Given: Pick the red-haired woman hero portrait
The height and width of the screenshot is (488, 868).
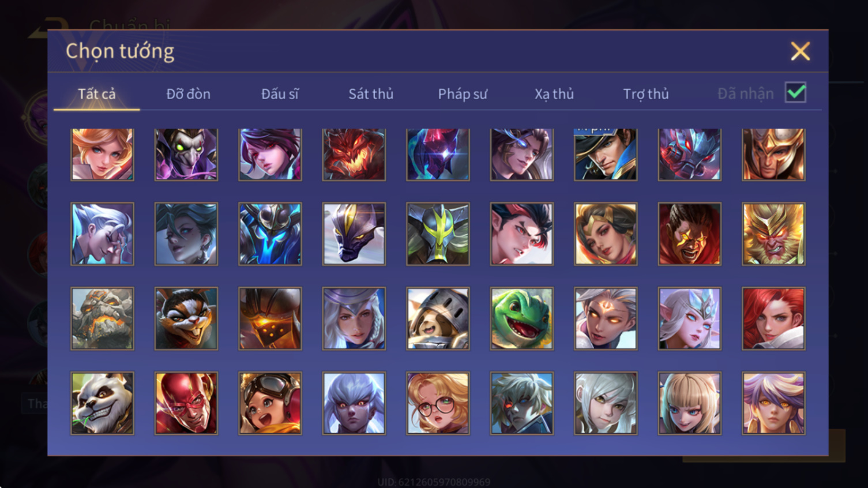Looking at the screenshot, I should 773,318.
